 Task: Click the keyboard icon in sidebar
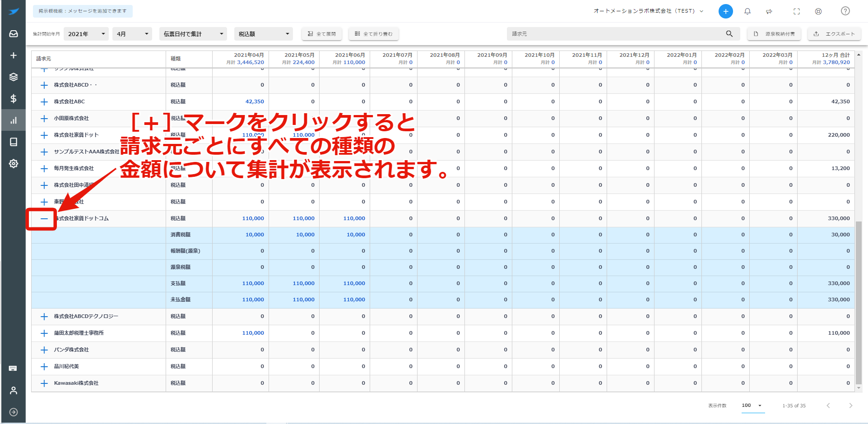click(x=13, y=369)
